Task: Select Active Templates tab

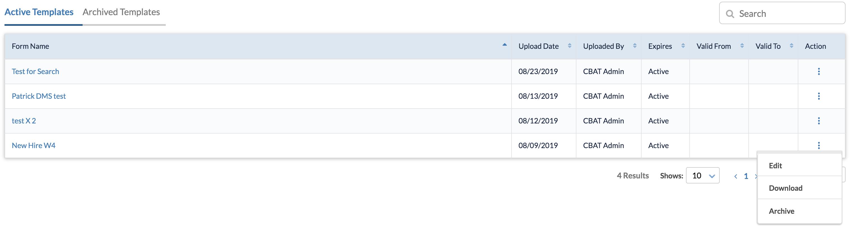Action: (39, 12)
